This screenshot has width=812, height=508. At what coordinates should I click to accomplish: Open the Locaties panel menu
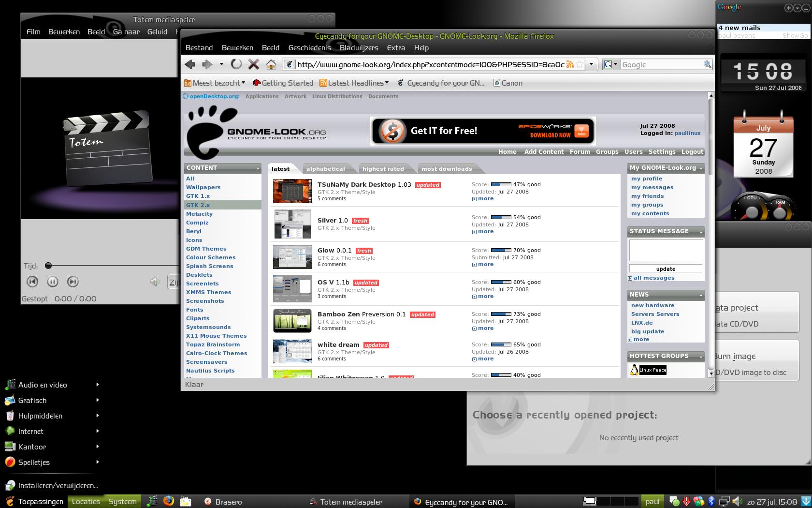(86, 501)
